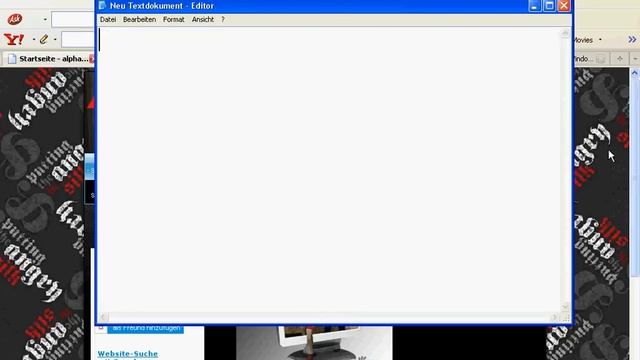This screenshot has height=360, width=640.
Task: Place cursor in the Editor text area
Action: [x=329, y=170]
